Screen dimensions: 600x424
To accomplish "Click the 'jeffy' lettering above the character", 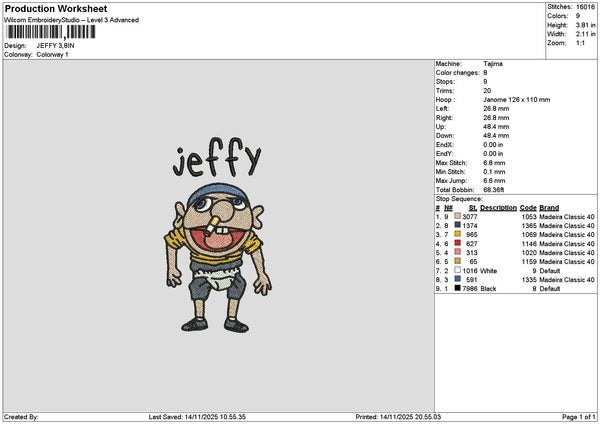I will click(x=217, y=157).
